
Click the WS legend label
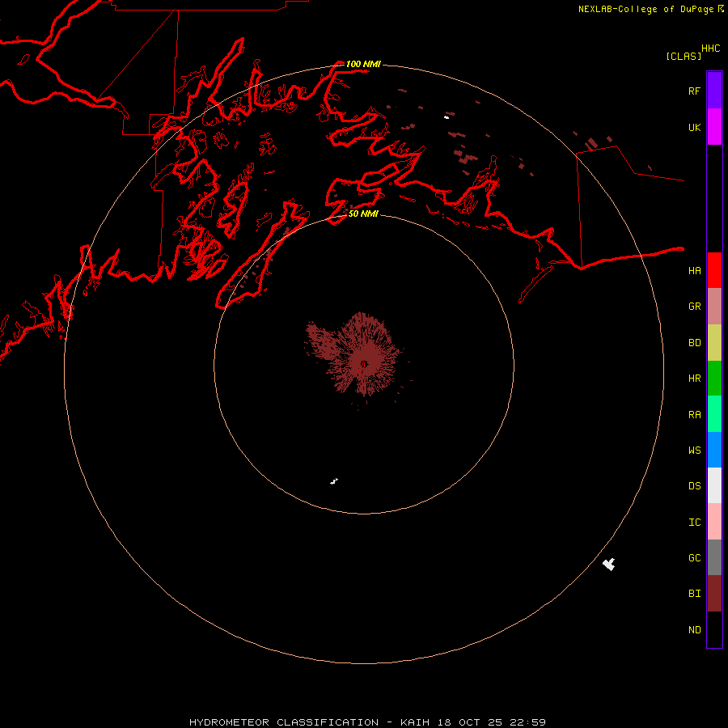(694, 450)
